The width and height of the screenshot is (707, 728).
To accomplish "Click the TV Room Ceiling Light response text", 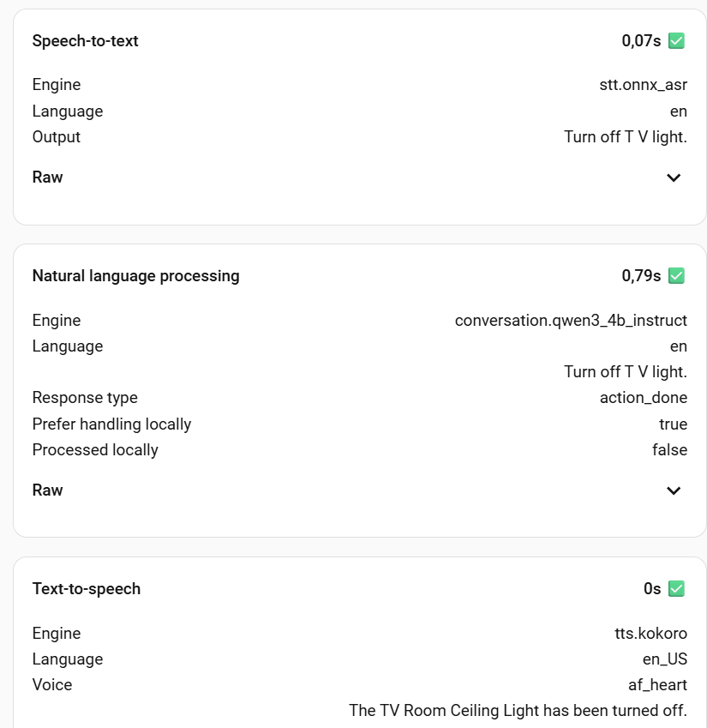I will pos(518,710).
